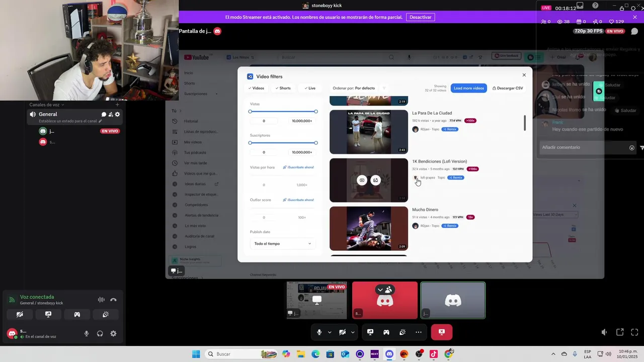Open the Mucho Dinero video thumbnail

pos(369,229)
